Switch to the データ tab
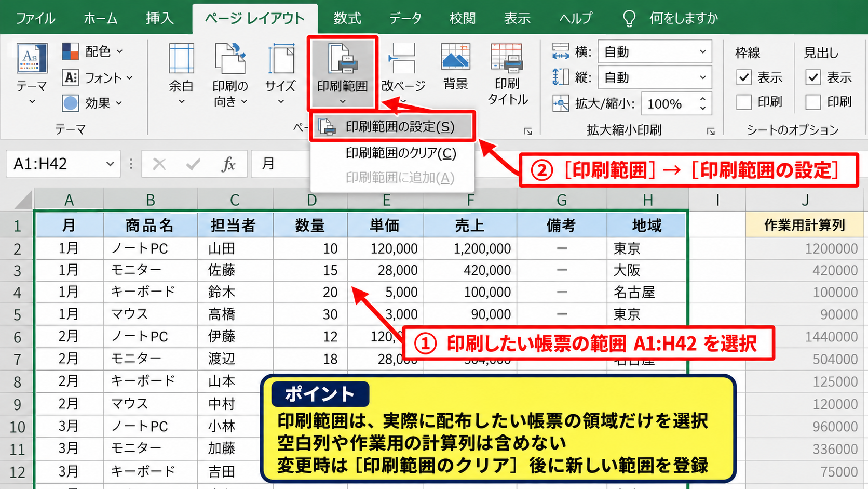The image size is (868, 489). point(405,18)
